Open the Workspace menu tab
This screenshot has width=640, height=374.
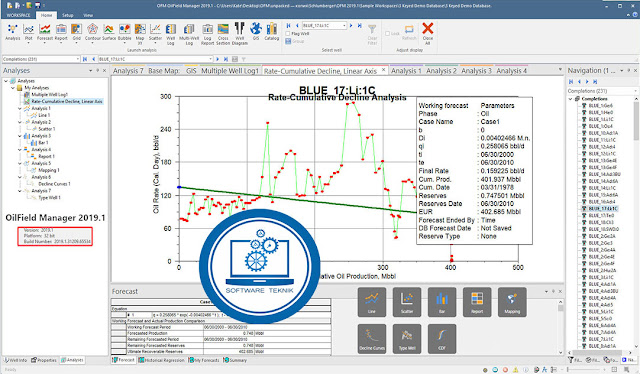18,15
